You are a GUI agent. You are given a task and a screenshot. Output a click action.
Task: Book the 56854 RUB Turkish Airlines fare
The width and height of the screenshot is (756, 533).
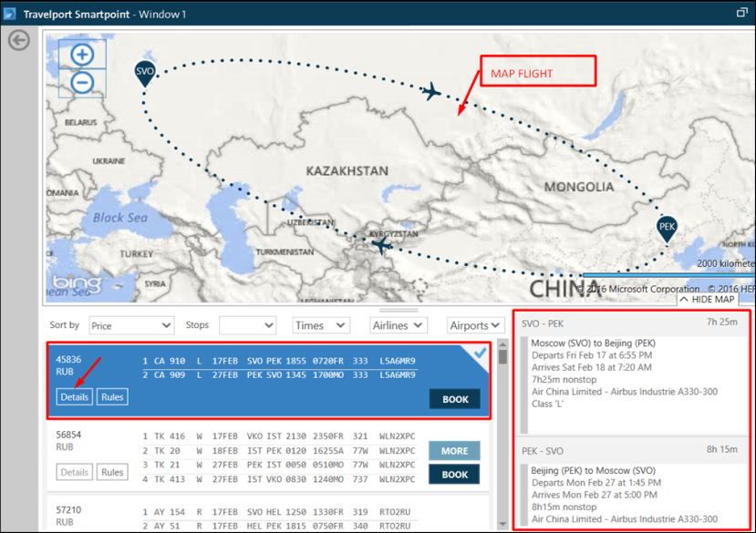[454, 474]
